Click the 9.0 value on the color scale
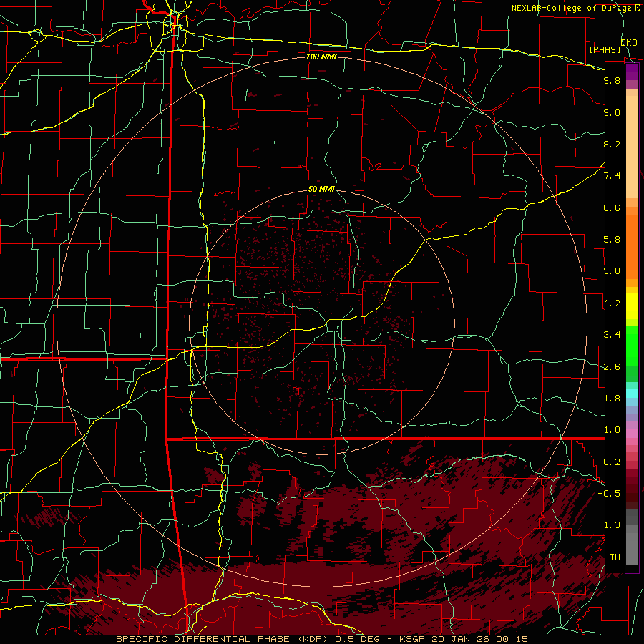The width and height of the screenshot is (644, 644). (x=612, y=112)
